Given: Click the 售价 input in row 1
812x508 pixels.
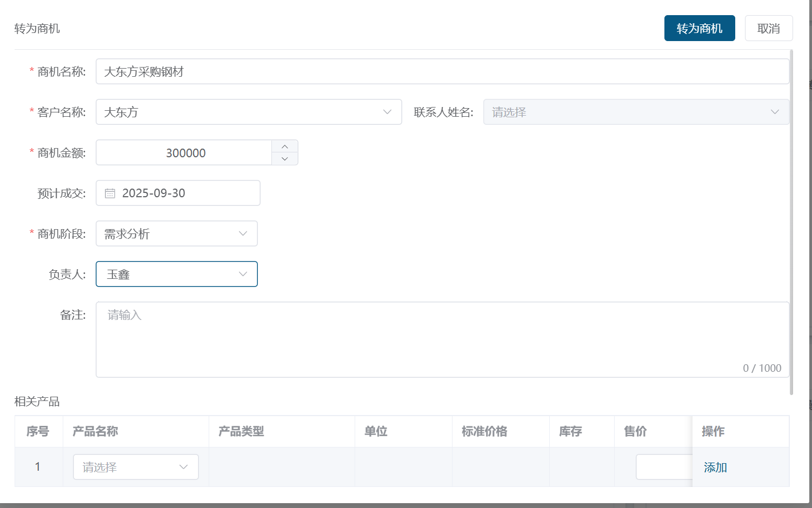Looking at the screenshot, I should (664, 467).
